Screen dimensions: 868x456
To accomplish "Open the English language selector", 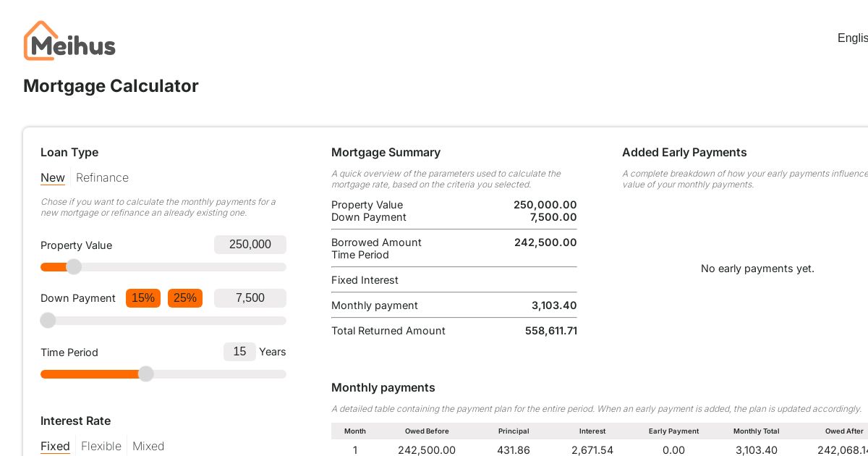I will pos(853,38).
